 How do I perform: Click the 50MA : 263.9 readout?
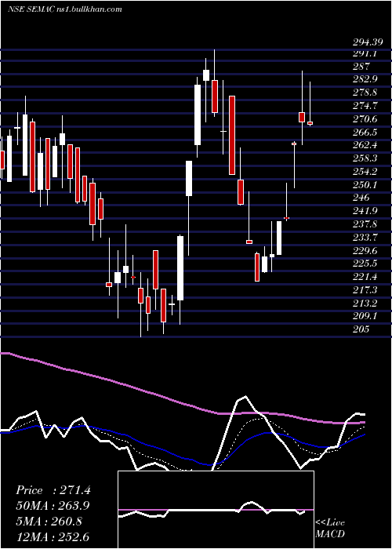53,506
